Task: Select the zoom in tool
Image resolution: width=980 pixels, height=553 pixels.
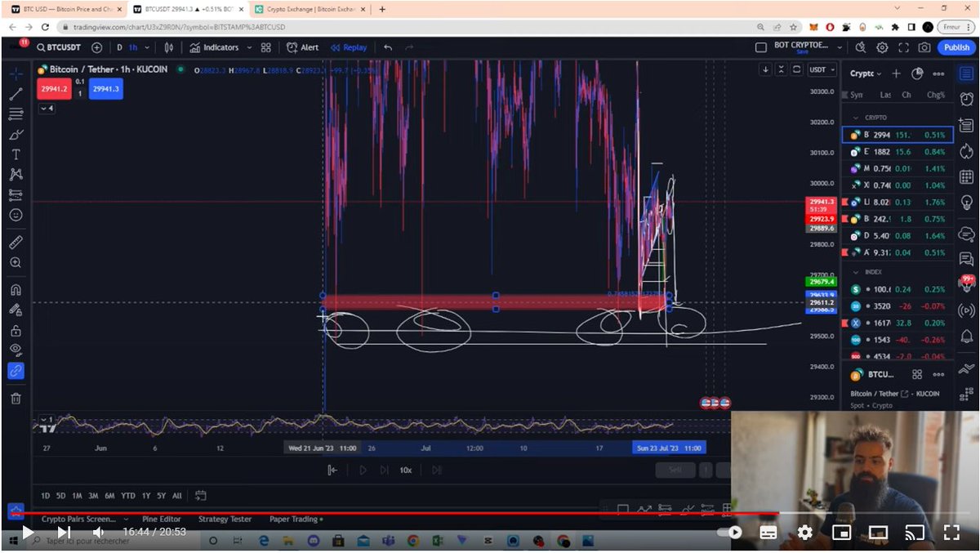Action: (16, 262)
